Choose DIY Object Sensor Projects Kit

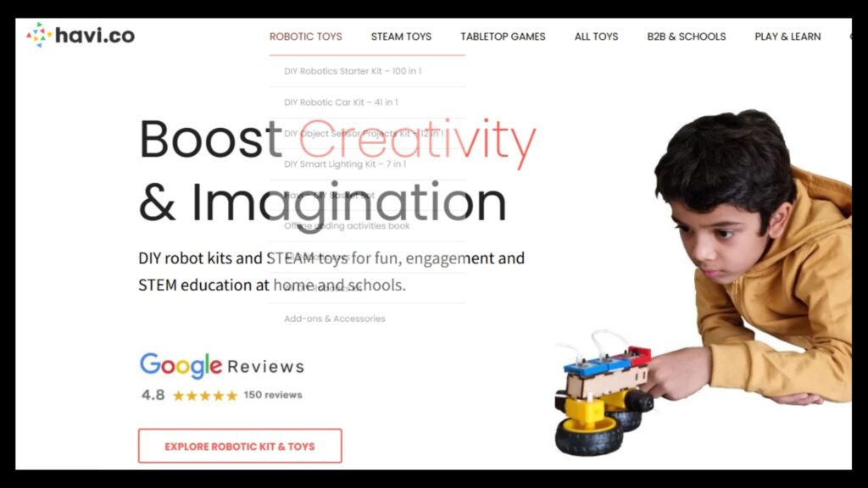click(364, 133)
